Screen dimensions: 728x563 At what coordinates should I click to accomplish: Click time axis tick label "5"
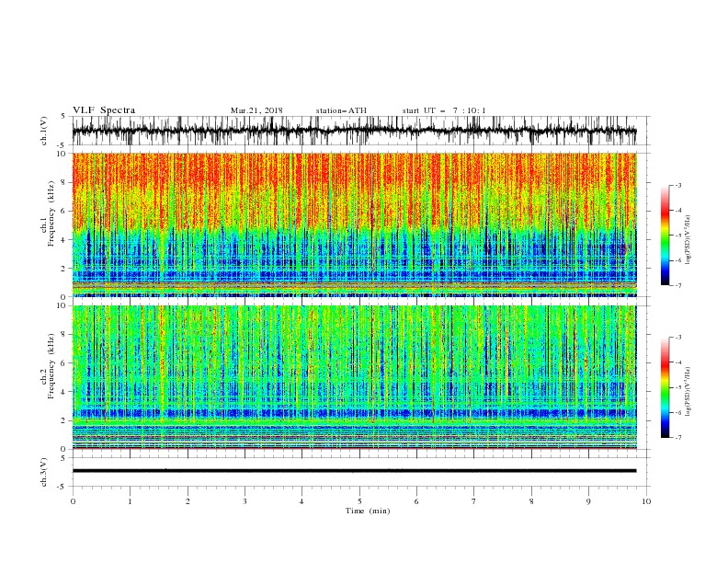(x=359, y=501)
